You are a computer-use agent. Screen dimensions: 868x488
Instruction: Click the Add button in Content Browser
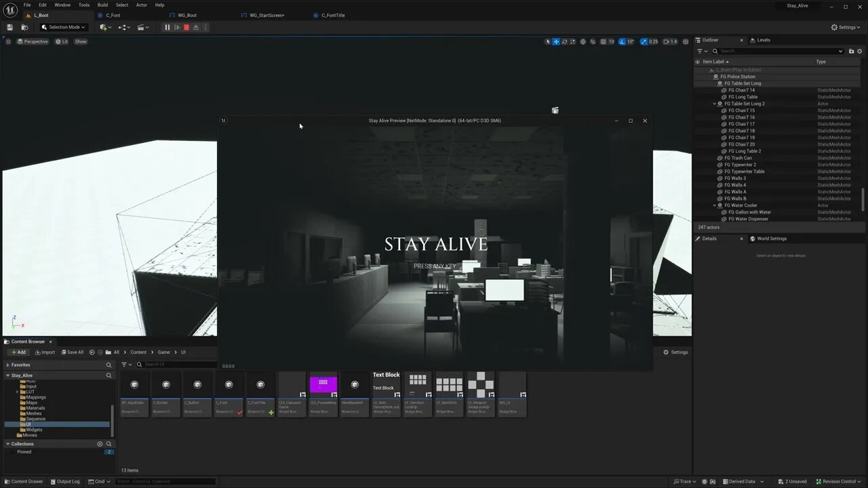pyautogui.click(x=18, y=352)
